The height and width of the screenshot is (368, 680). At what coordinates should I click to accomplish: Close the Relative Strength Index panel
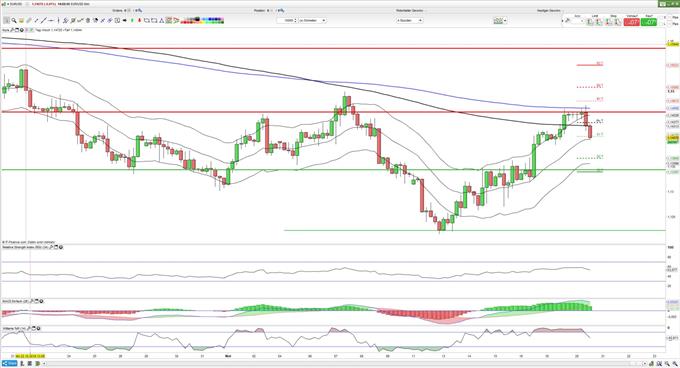60,247
